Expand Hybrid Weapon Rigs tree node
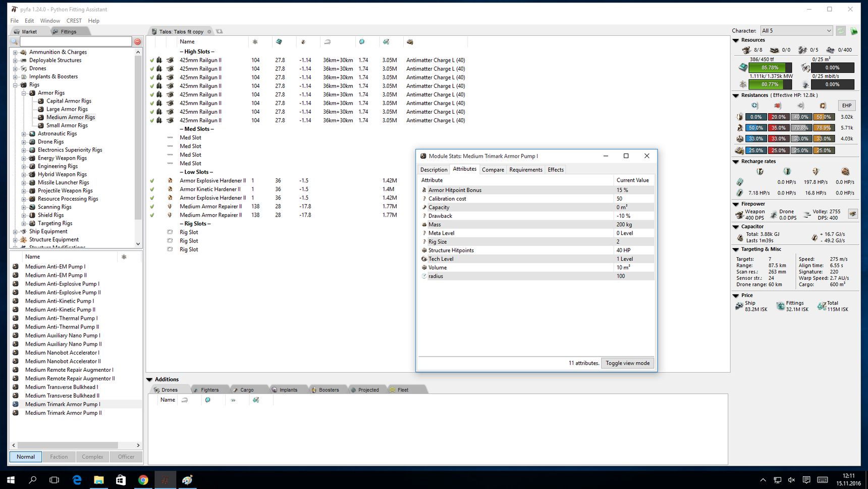Screen dimensions: 868x489 pyautogui.click(x=24, y=174)
